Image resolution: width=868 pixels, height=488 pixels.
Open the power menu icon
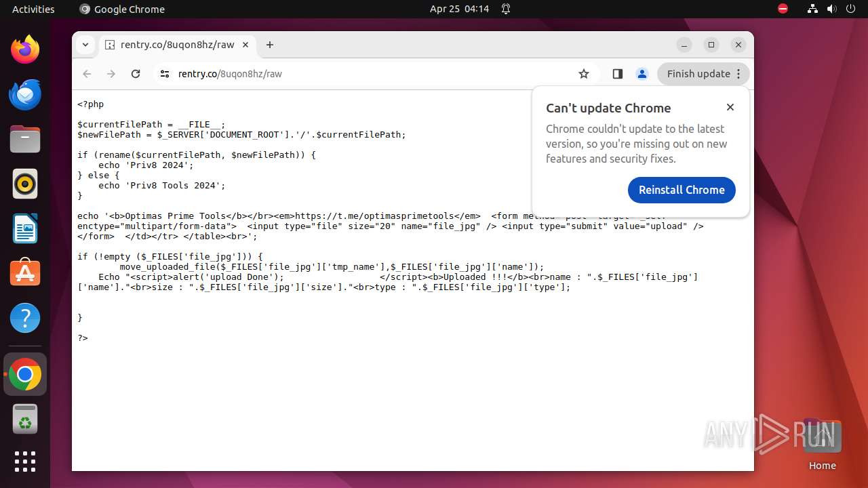click(x=850, y=9)
